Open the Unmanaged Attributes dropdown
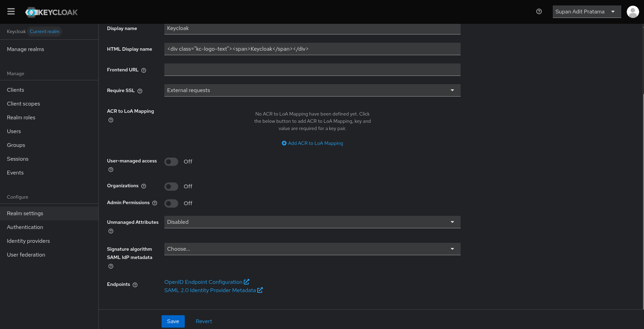 click(313, 222)
